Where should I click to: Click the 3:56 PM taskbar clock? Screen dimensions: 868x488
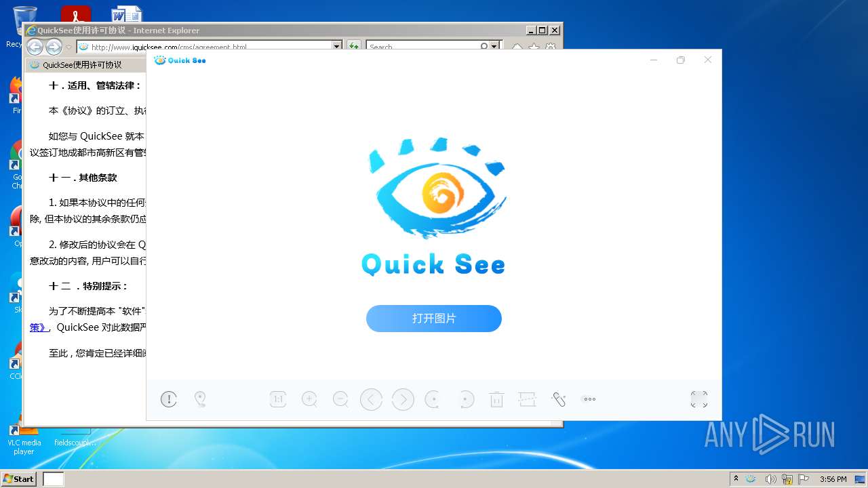tap(833, 479)
